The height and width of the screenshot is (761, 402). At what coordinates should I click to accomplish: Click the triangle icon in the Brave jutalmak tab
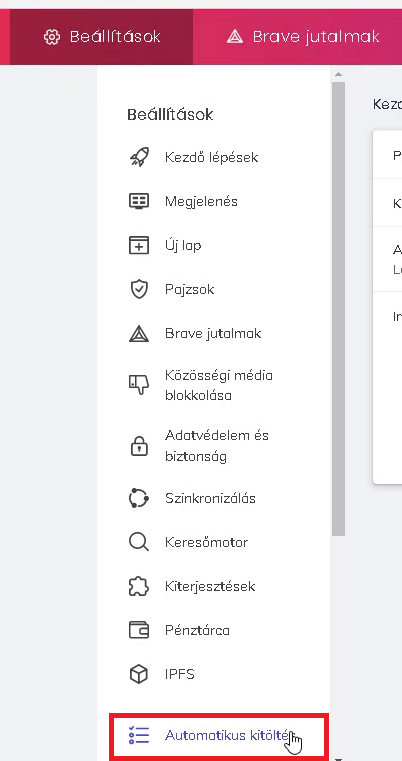pyautogui.click(x=234, y=37)
